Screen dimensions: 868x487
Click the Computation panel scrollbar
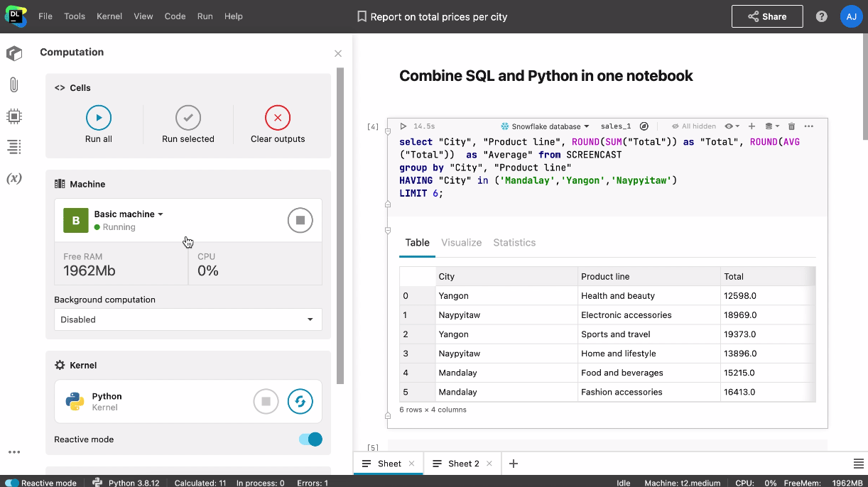click(340, 226)
